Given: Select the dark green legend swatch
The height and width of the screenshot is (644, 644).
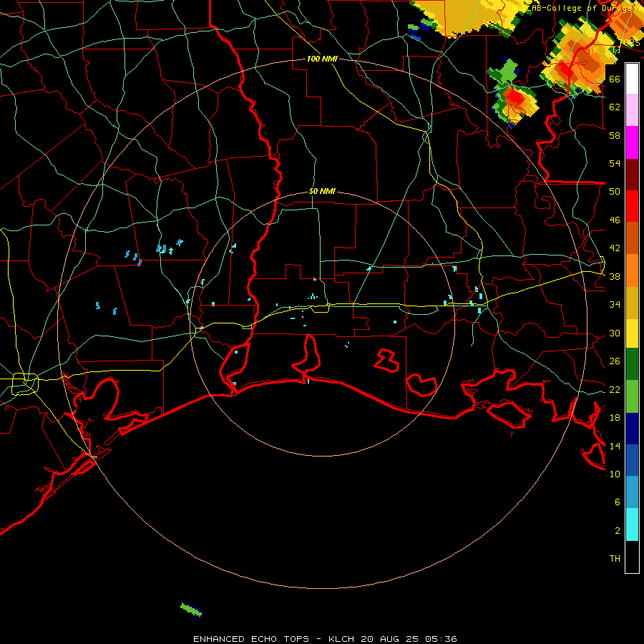Looking at the screenshot, I should pyautogui.click(x=632, y=364).
